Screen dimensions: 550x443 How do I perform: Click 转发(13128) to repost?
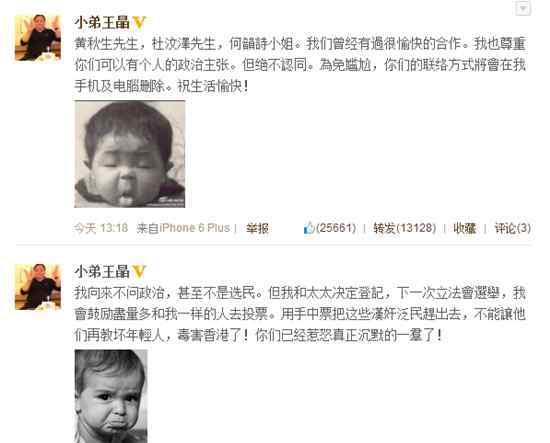click(x=404, y=228)
